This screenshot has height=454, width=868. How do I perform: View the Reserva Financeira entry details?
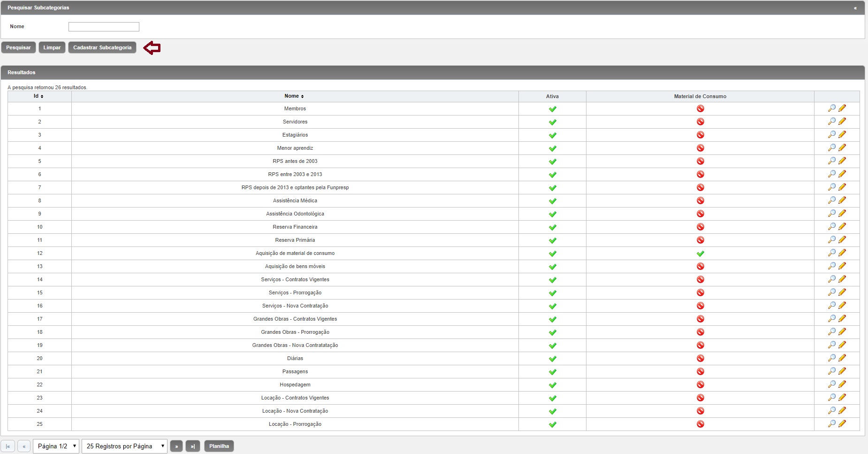(x=831, y=227)
